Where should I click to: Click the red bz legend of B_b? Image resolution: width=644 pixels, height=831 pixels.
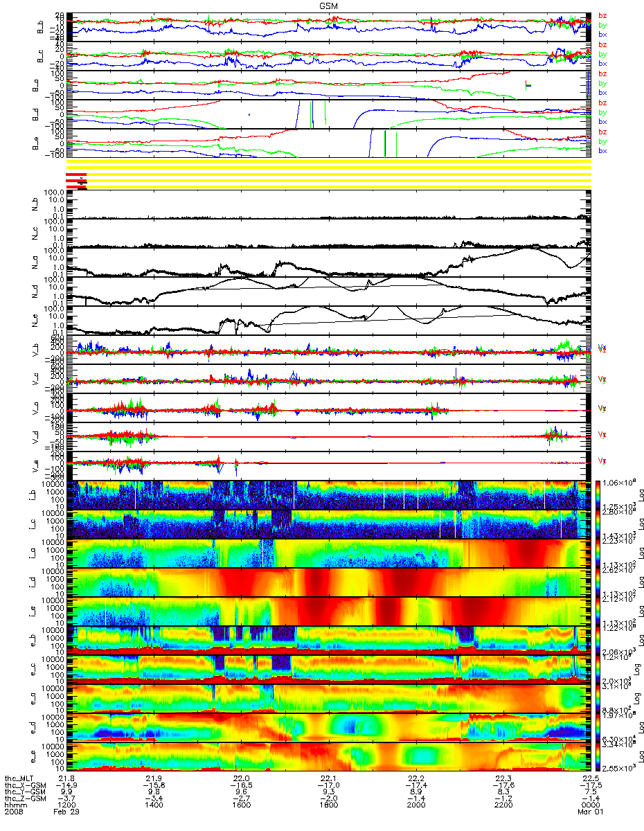pos(602,15)
